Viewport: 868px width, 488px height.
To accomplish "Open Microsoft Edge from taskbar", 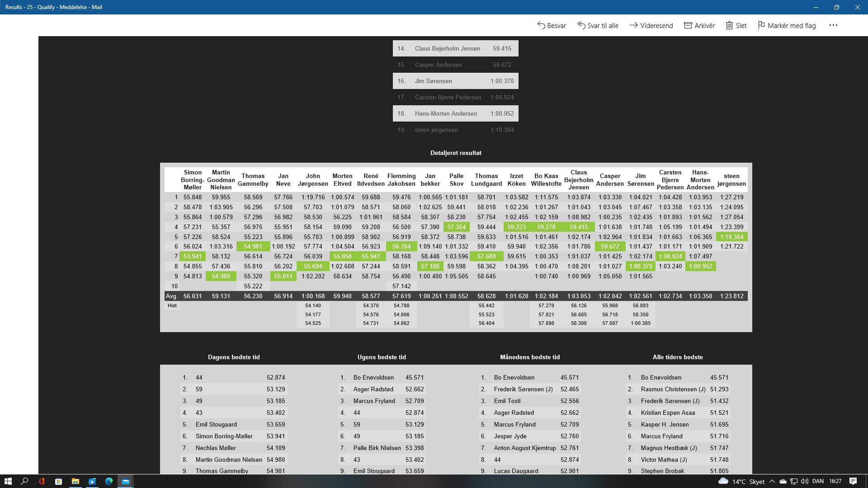I will pyautogui.click(x=109, y=481).
